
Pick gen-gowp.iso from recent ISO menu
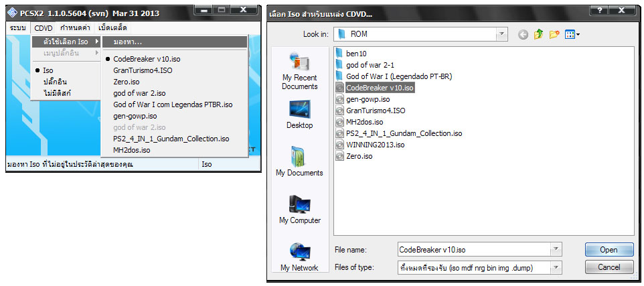tap(175, 117)
